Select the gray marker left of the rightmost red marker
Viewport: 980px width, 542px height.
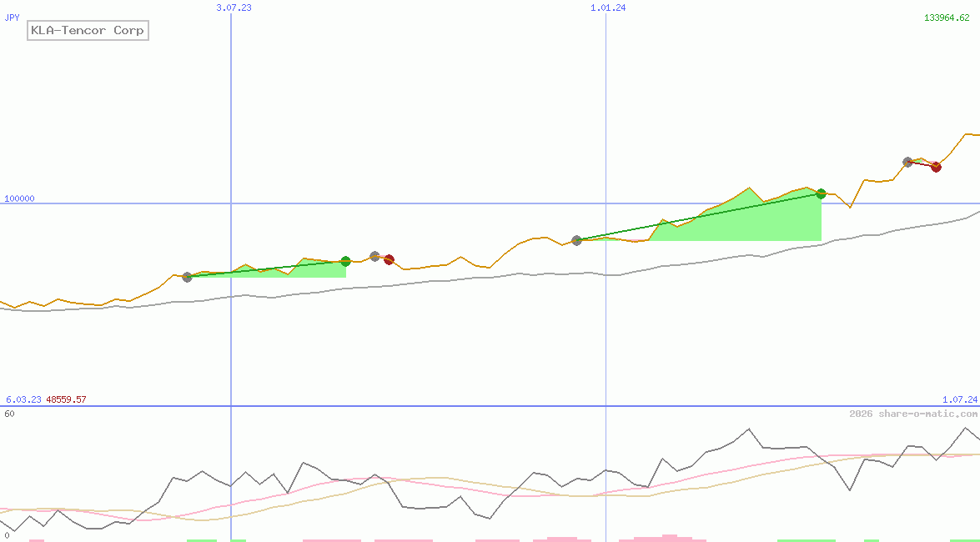click(x=908, y=162)
